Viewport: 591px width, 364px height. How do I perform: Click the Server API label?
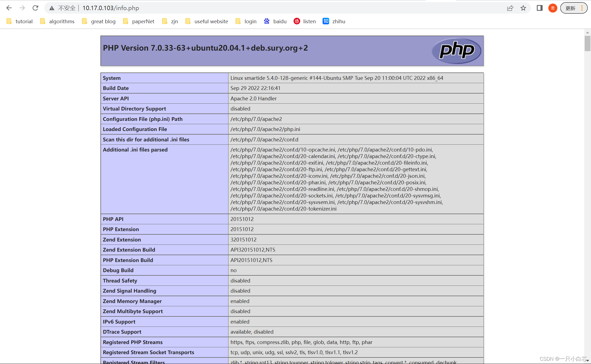click(x=116, y=99)
